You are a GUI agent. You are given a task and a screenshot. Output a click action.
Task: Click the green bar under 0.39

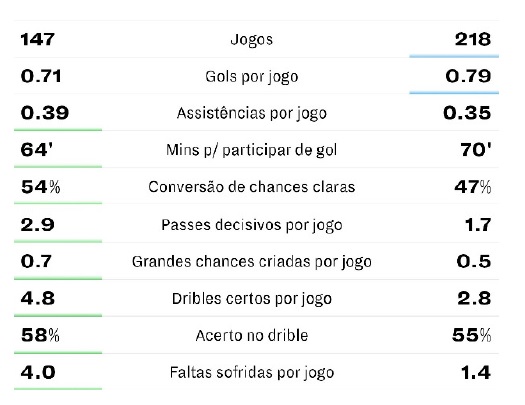[58, 130]
